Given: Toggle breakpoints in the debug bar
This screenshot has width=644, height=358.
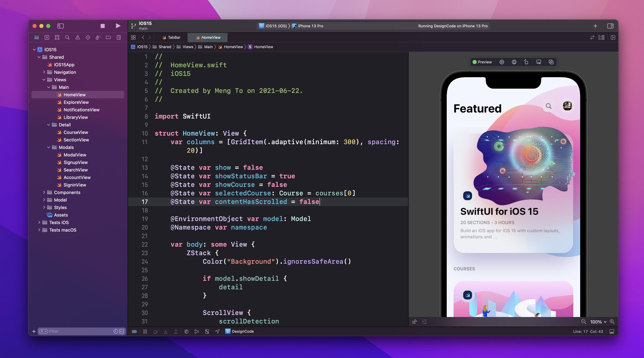Looking at the screenshot, I should tap(134, 331).
